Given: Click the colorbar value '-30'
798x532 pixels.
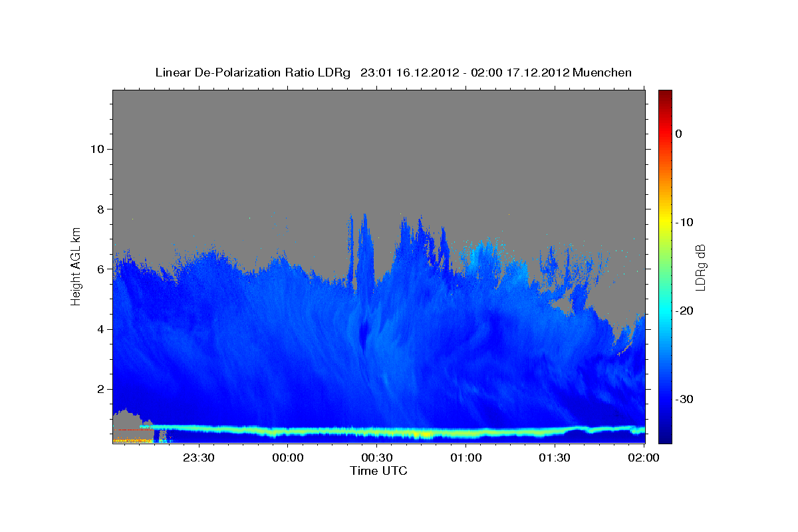Looking at the screenshot, I should 685,399.
